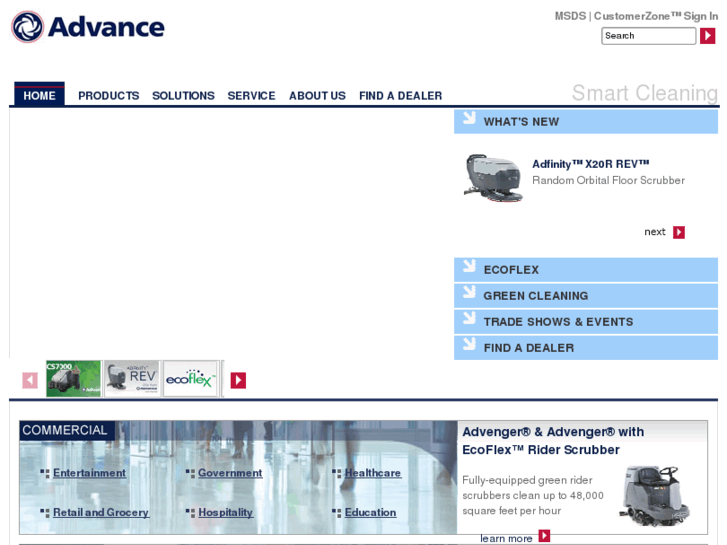Click the bullet icon beside Healthcare
This screenshot has height=545, width=727.
[x=337, y=473]
